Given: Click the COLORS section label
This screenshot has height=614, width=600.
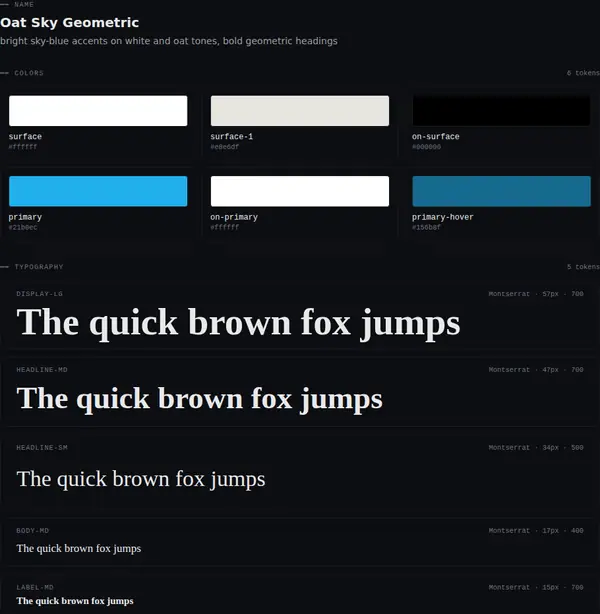Looking at the screenshot, I should coord(29,73).
